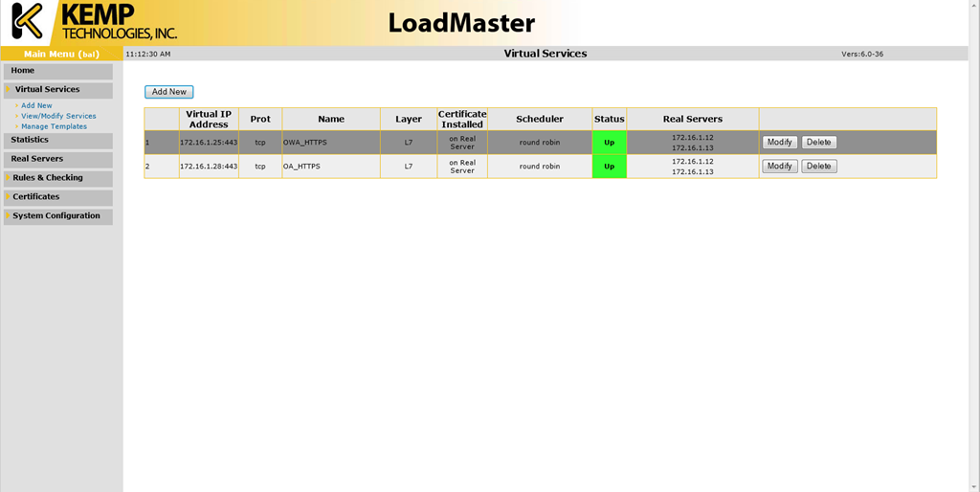Open Add New link in sidebar

coord(36,105)
